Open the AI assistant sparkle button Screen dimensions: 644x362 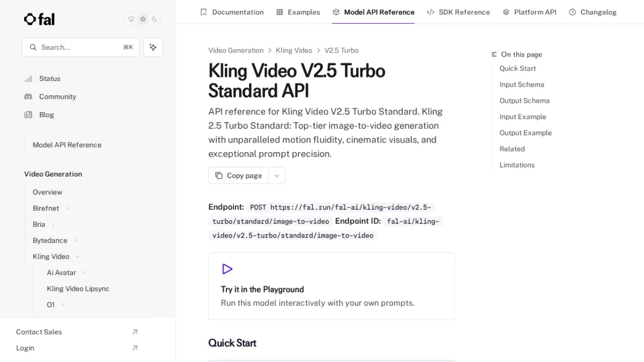[x=153, y=47]
